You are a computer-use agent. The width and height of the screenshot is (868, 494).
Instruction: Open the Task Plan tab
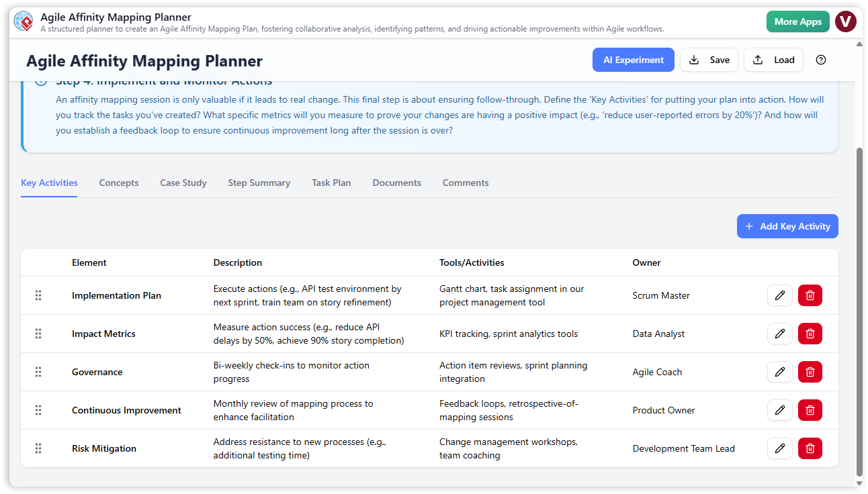click(x=331, y=183)
